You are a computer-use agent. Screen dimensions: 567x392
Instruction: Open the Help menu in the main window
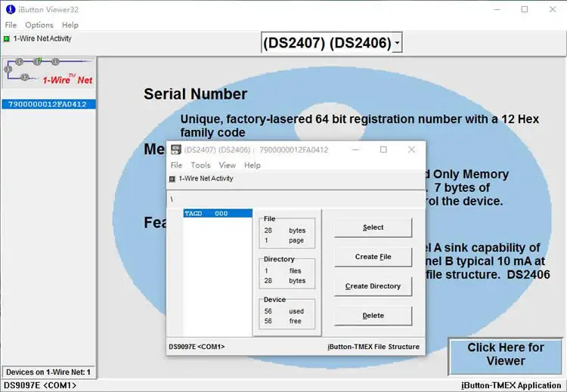(x=70, y=25)
